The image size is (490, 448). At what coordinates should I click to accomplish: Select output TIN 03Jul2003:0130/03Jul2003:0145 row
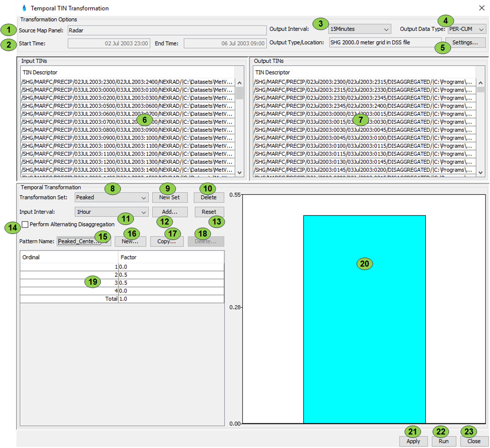pyautogui.click(x=365, y=162)
